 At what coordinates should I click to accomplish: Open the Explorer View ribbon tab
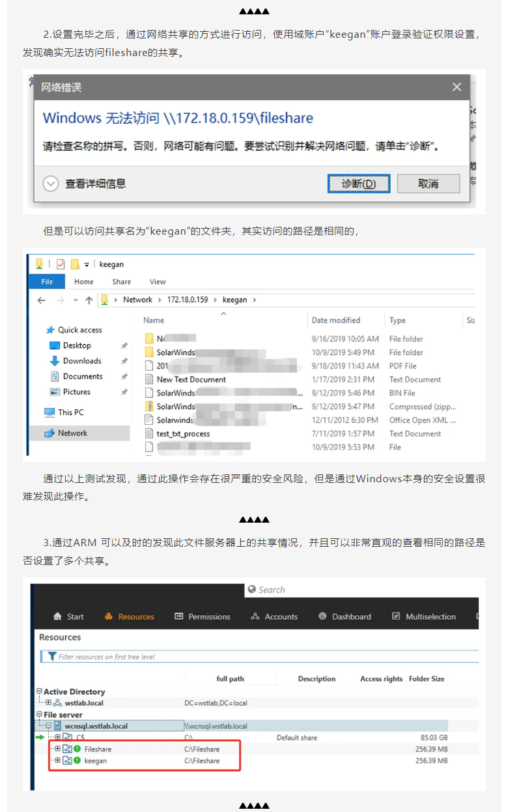[158, 282]
